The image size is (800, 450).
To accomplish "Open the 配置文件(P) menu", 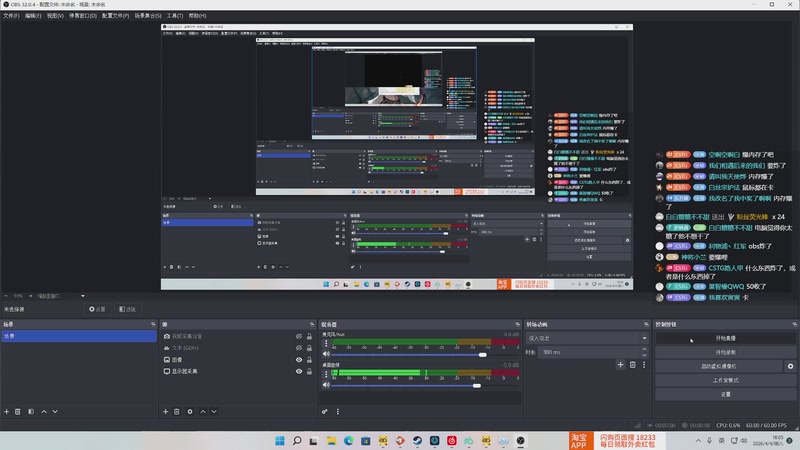I will coord(115,16).
